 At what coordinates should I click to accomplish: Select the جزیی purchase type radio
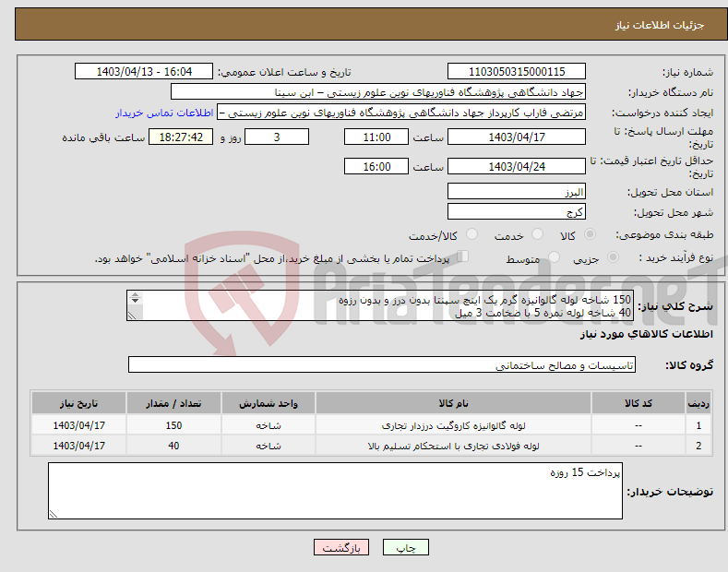(613, 257)
